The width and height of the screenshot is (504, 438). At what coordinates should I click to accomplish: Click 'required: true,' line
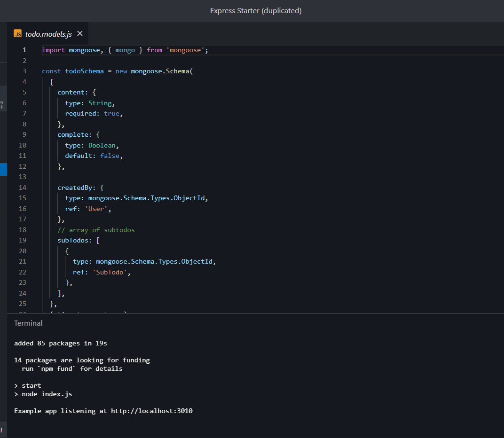pos(94,113)
